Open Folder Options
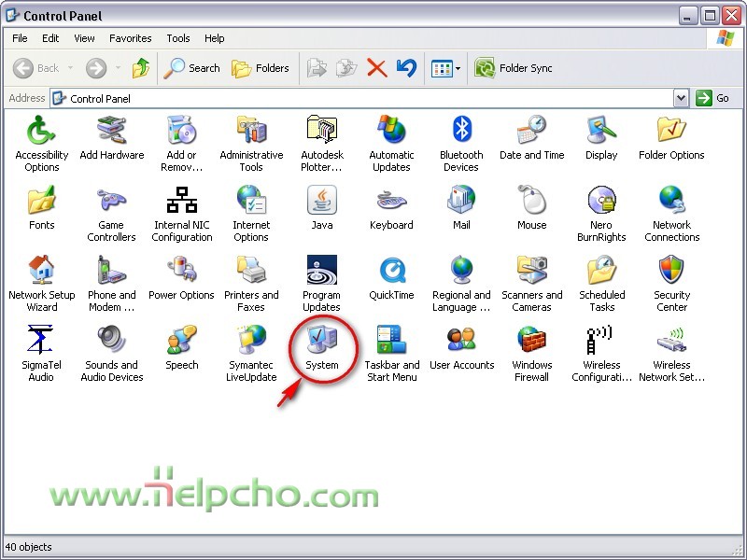The image size is (747, 560). coord(671,138)
